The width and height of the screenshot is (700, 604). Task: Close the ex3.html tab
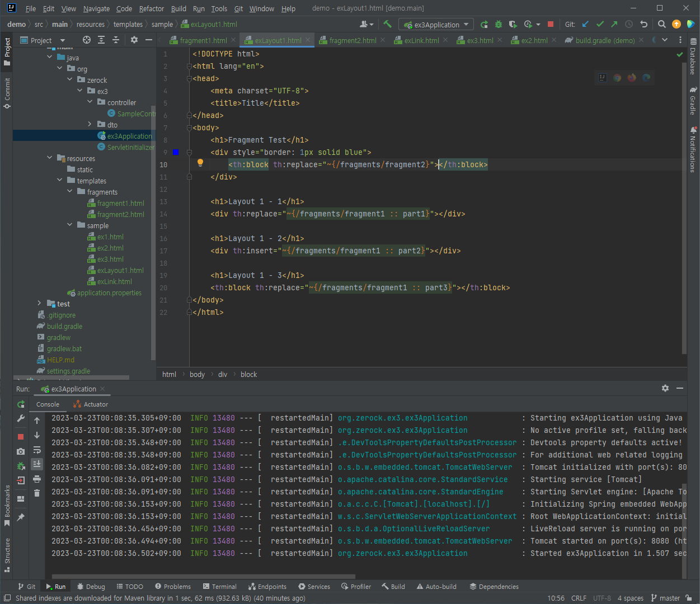(499, 40)
